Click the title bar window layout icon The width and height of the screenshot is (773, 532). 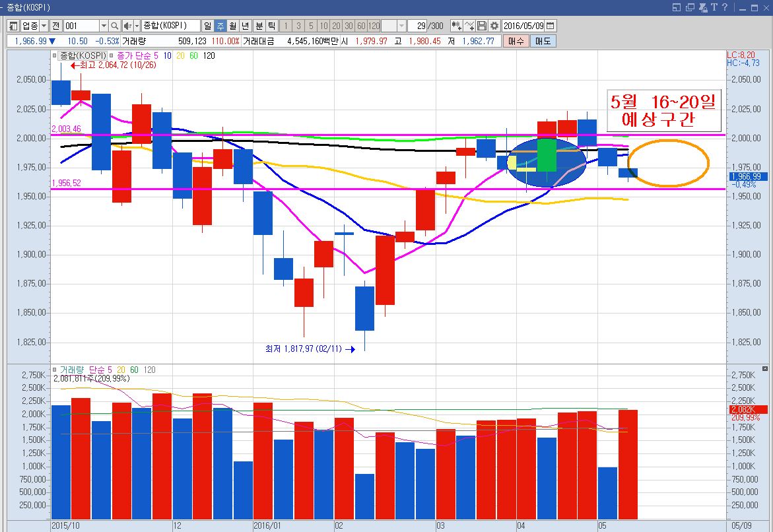pyautogui.click(x=677, y=7)
